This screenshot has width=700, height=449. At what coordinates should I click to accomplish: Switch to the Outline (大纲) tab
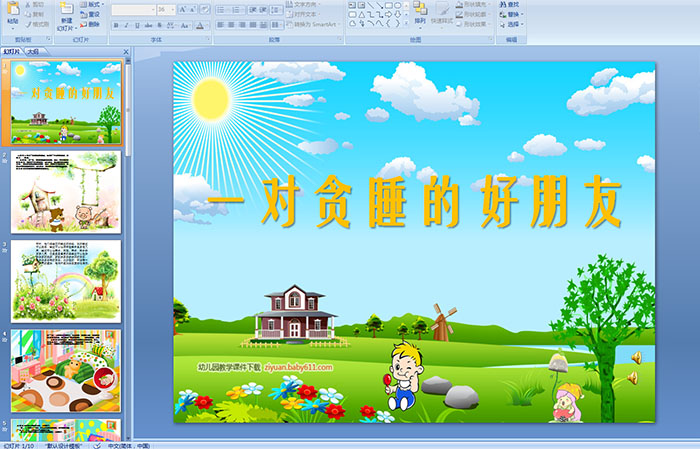tap(33, 50)
